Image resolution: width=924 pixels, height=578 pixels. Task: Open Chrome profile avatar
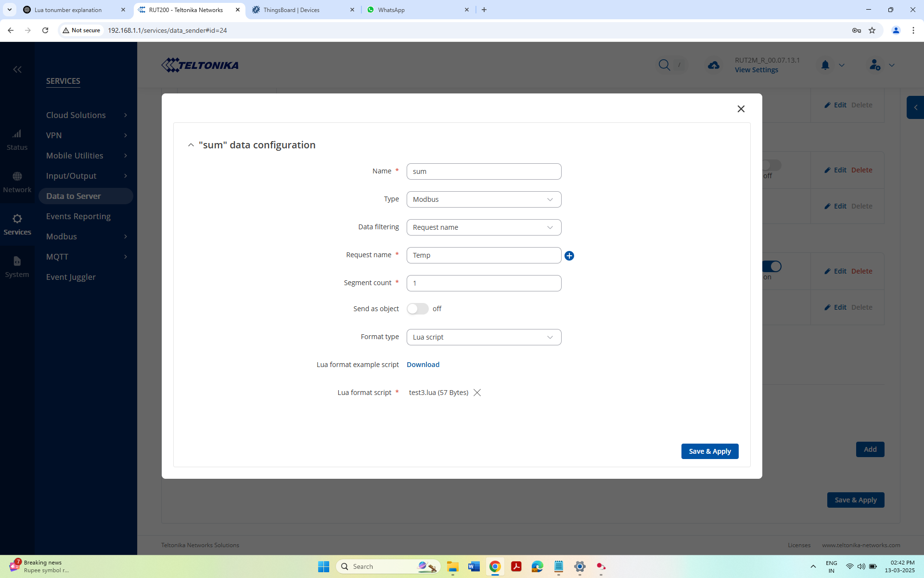pos(896,30)
